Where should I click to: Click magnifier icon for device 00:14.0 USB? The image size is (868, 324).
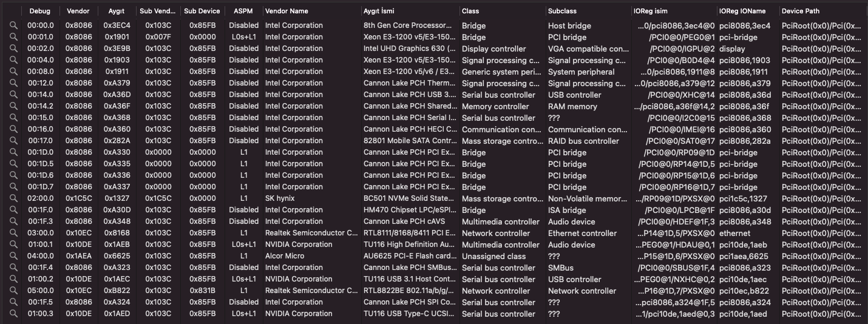point(13,95)
